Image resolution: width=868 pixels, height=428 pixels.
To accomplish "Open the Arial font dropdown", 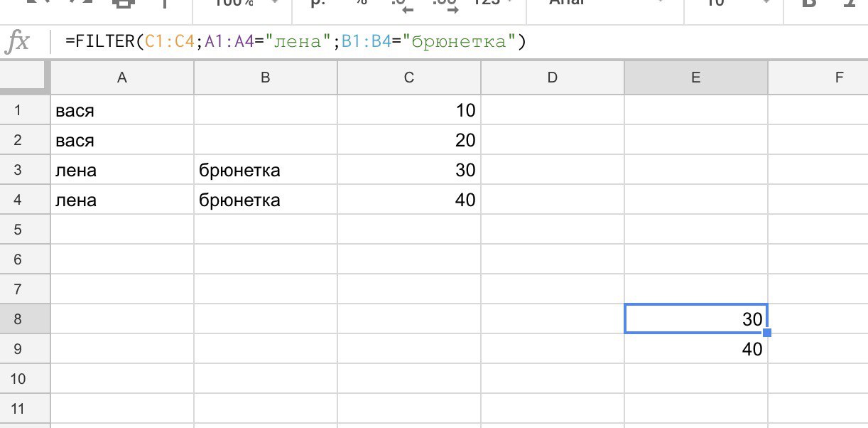I will (x=604, y=4).
